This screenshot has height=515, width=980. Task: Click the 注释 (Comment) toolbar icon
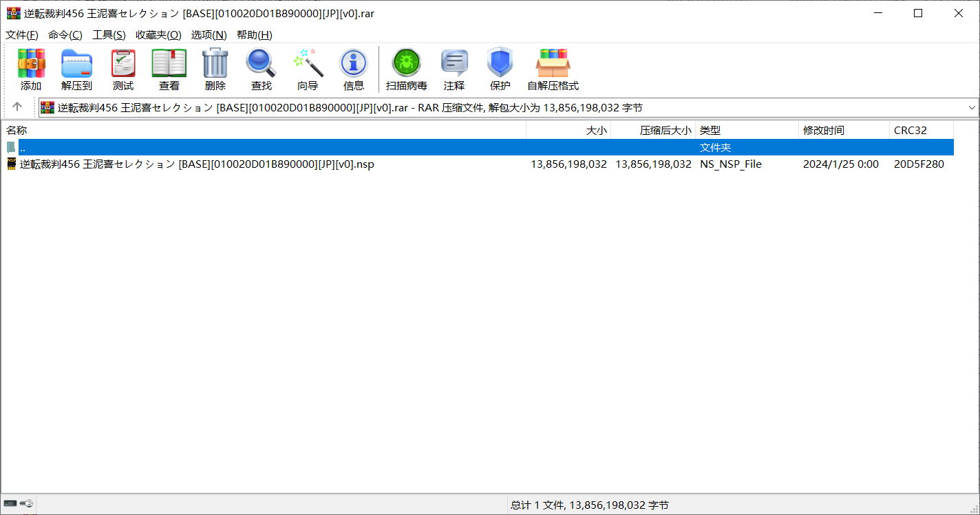[454, 69]
